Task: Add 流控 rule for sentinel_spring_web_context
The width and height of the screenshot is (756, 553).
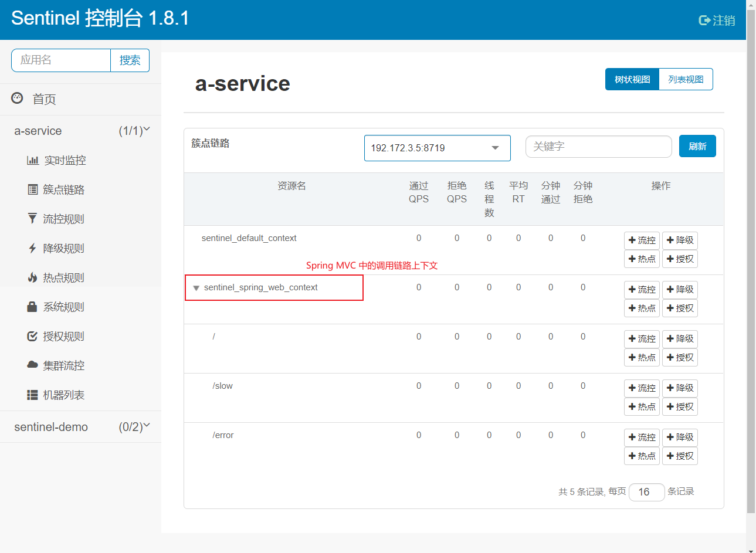Action: pyautogui.click(x=642, y=290)
